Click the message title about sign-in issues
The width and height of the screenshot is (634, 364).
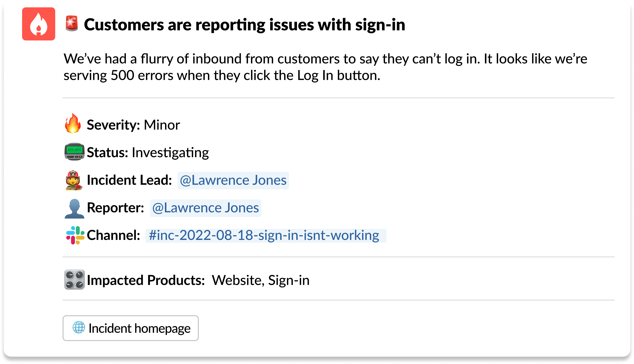pos(244,24)
